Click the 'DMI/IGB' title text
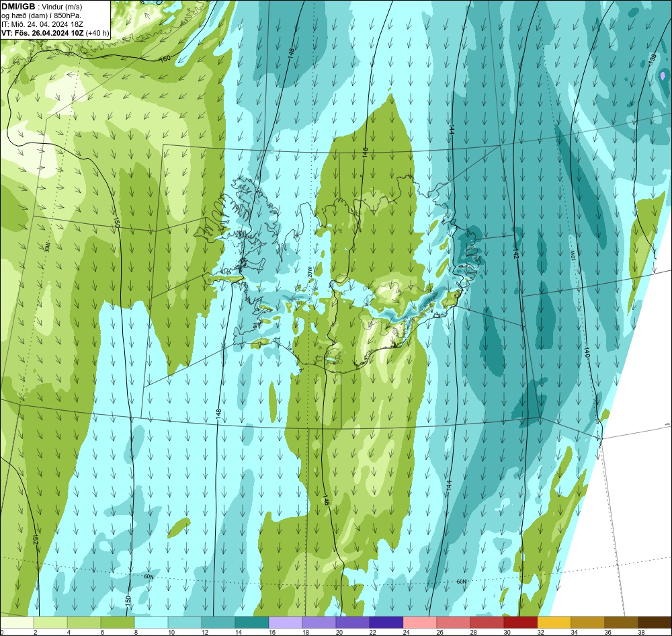The width and height of the screenshot is (672, 636). [18, 7]
